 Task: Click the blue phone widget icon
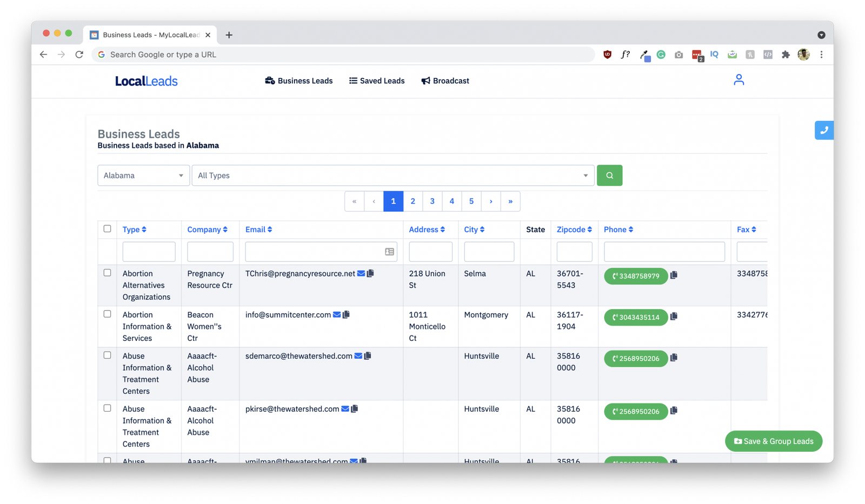[824, 130]
